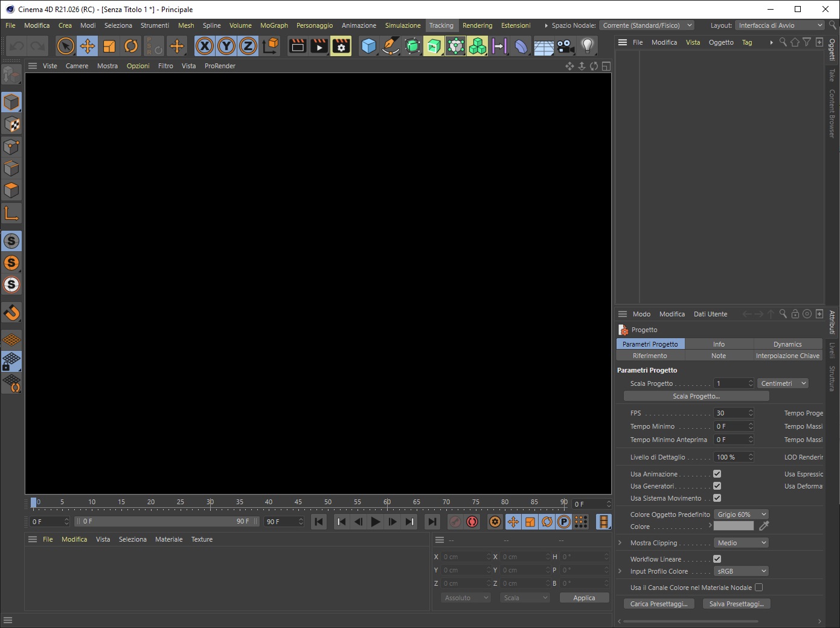Click the FPS input field
The image size is (840, 628).
click(x=734, y=413)
